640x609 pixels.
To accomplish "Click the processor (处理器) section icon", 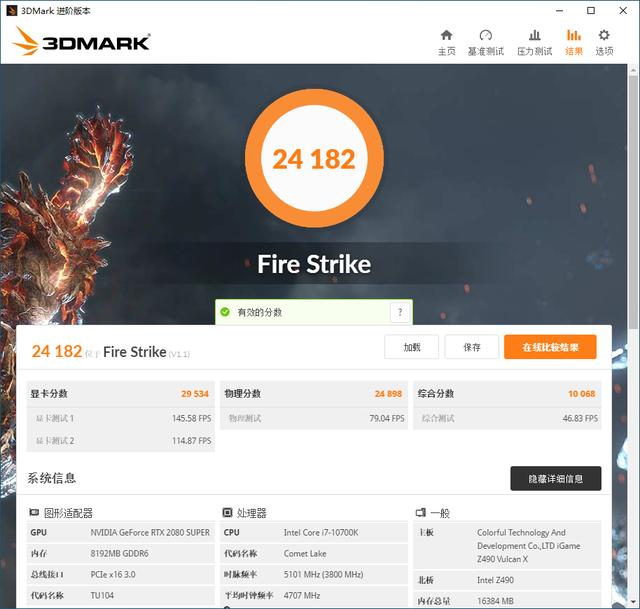I will coord(227,512).
